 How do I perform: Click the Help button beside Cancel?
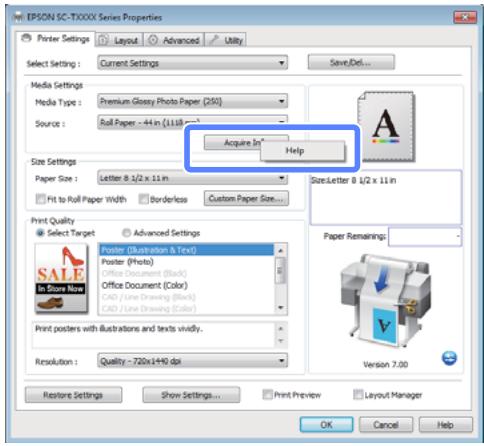(446, 425)
